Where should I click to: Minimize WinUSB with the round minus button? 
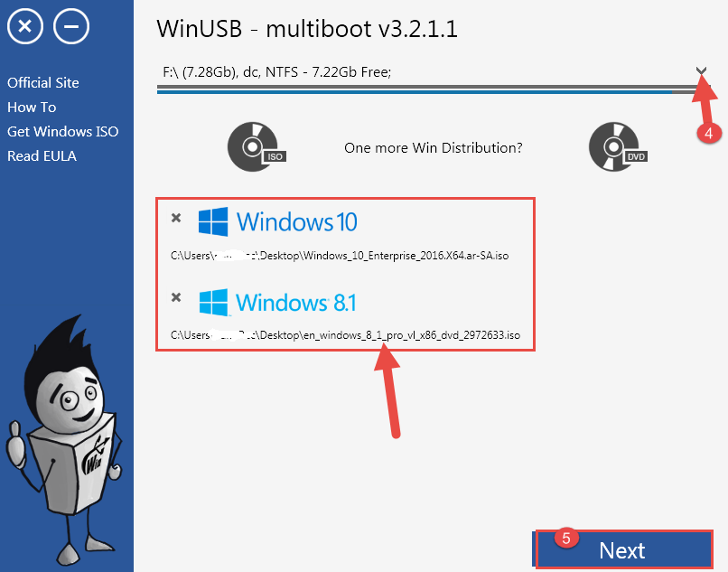[71, 26]
